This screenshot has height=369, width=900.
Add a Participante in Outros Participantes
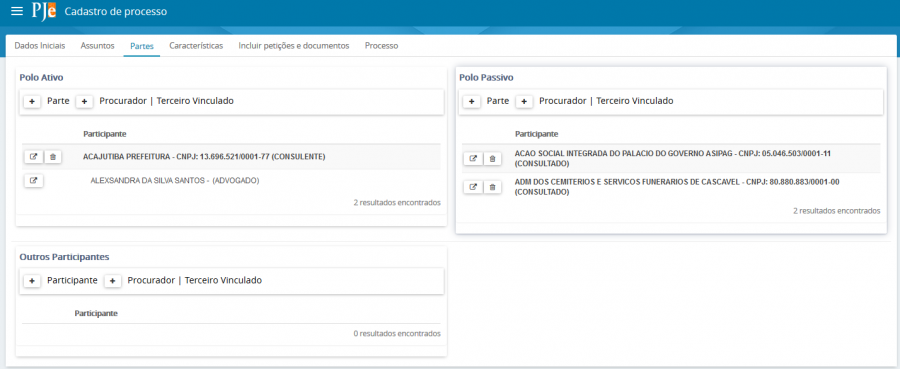(32, 281)
